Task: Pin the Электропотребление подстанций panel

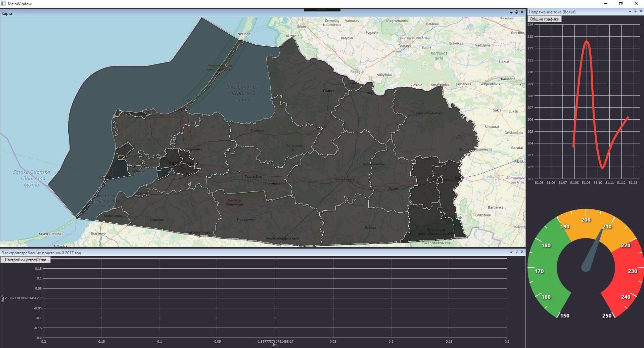Action: click(516, 252)
